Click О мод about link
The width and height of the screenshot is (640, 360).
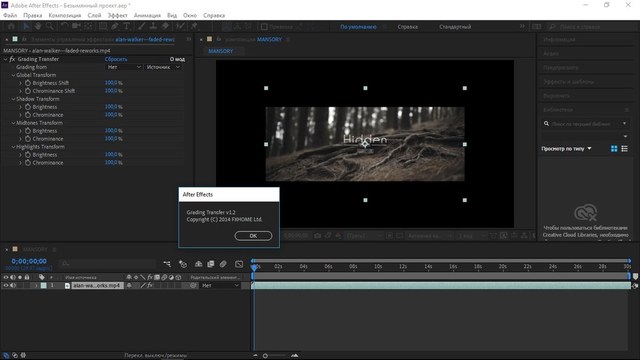tap(177, 59)
